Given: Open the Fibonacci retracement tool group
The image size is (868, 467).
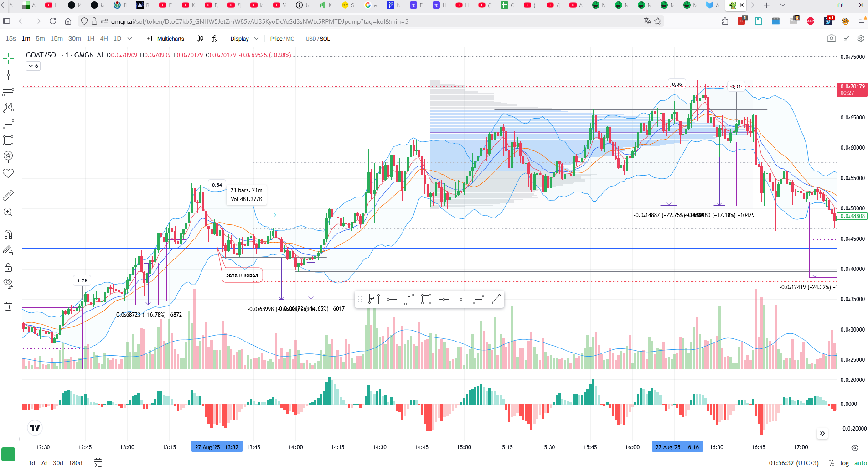Looking at the screenshot, I should click(8, 91).
